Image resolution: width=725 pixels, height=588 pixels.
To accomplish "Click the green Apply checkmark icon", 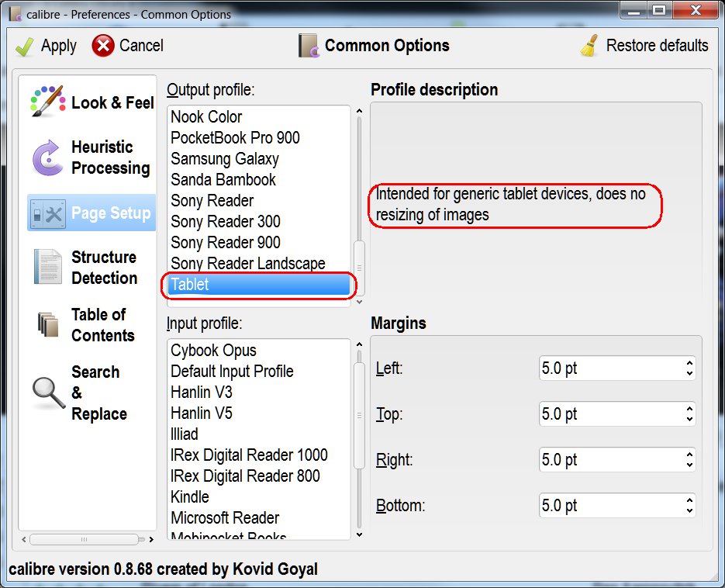I will click(x=24, y=47).
